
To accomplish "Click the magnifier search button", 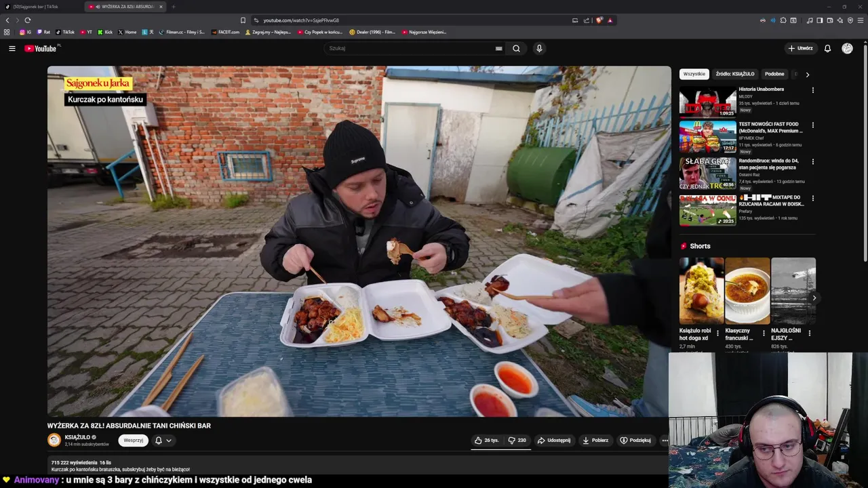I will pos(516,48).
